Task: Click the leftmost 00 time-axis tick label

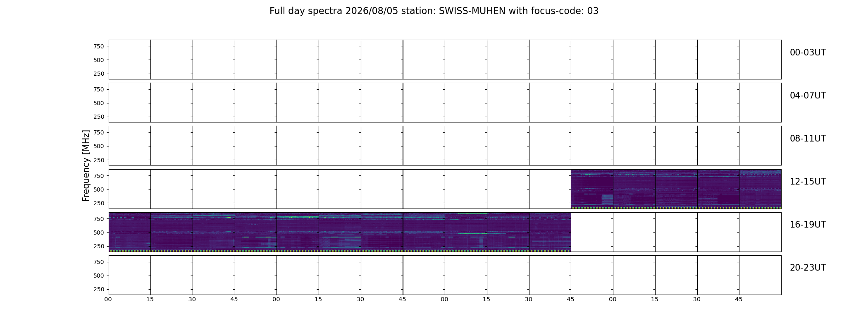Action: click(108, 299)
